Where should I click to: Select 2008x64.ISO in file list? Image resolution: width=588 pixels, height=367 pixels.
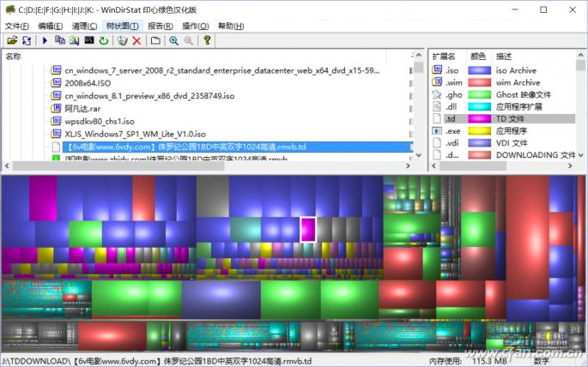pos(88,83)
